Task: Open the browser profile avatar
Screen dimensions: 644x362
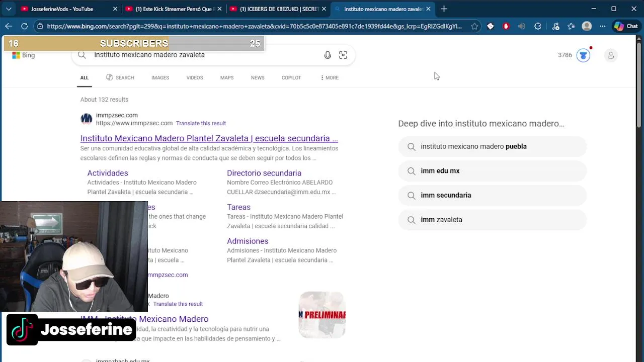Action: [587, 26]
